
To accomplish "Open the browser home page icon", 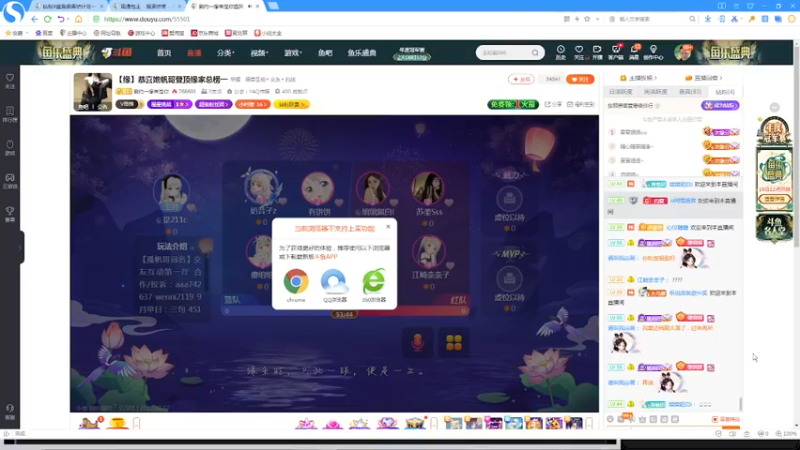I will 79,19.
